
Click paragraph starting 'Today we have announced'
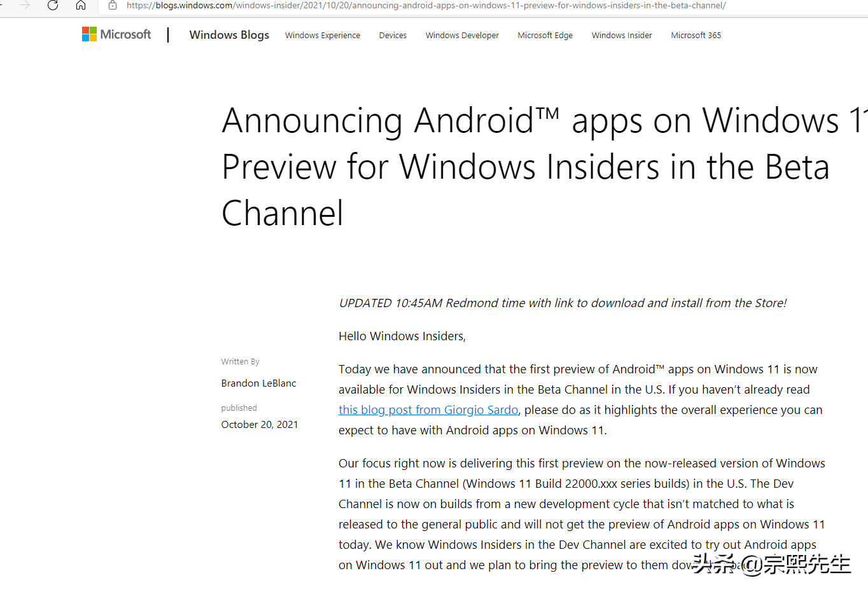click(x=580, y=400)
